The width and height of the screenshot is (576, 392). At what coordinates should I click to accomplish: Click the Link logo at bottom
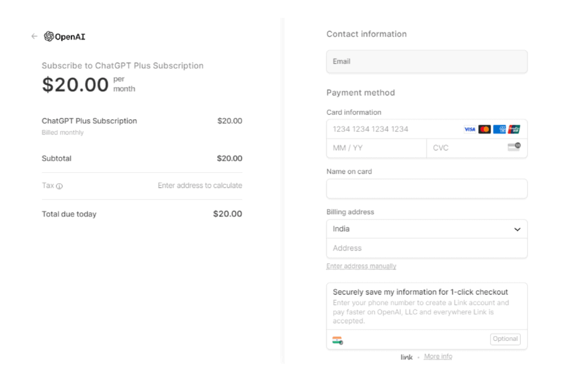[407, 357]
